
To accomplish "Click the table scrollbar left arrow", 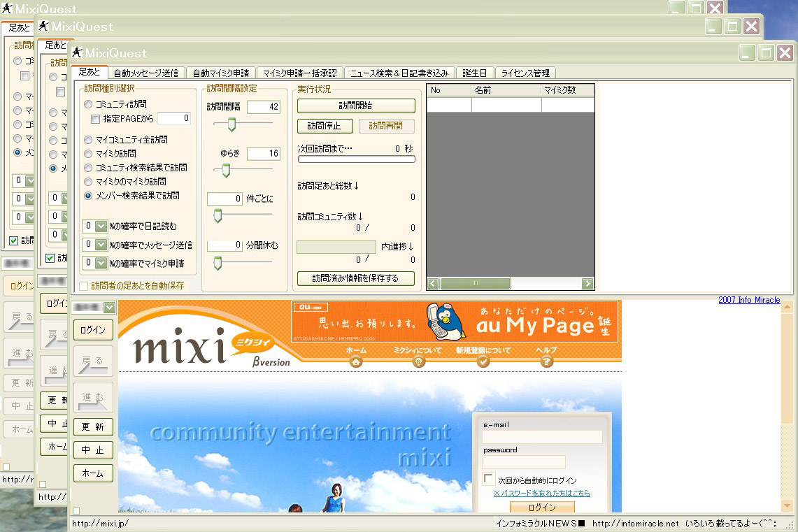I will (433, 283).
